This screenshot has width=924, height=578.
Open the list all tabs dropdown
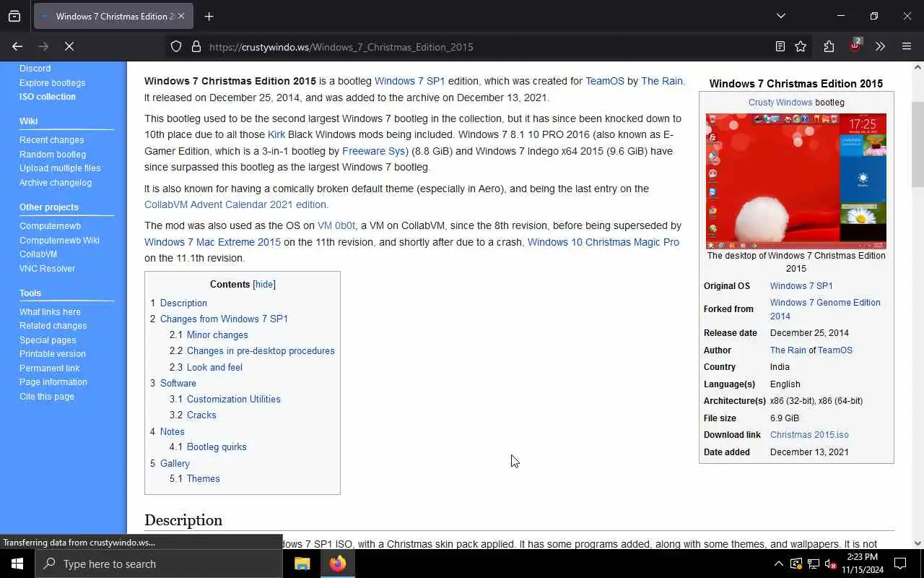pyautogui.click(x=780, y=16)
